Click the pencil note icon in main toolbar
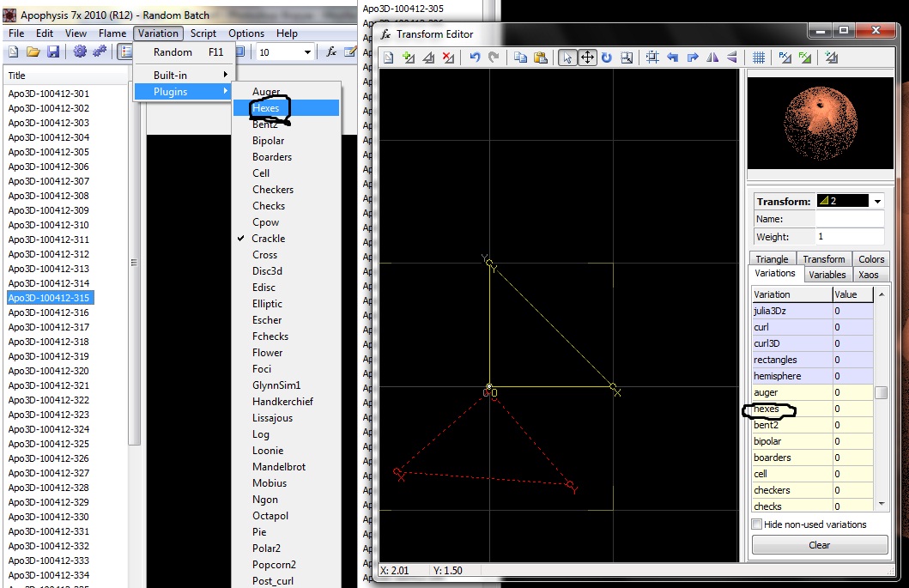The width and height of the screenshot is (909, 588). click(350, 52)
